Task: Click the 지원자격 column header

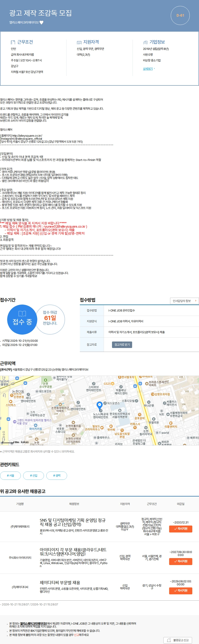Action: (125, 504)
